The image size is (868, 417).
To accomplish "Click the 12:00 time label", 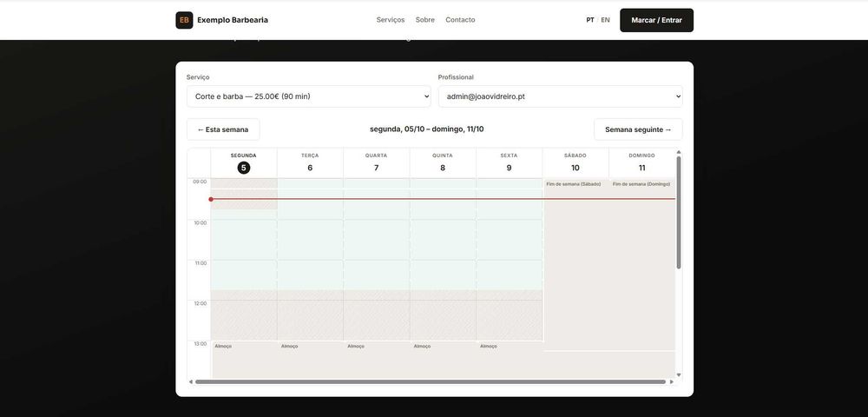I will pos(200,303).
